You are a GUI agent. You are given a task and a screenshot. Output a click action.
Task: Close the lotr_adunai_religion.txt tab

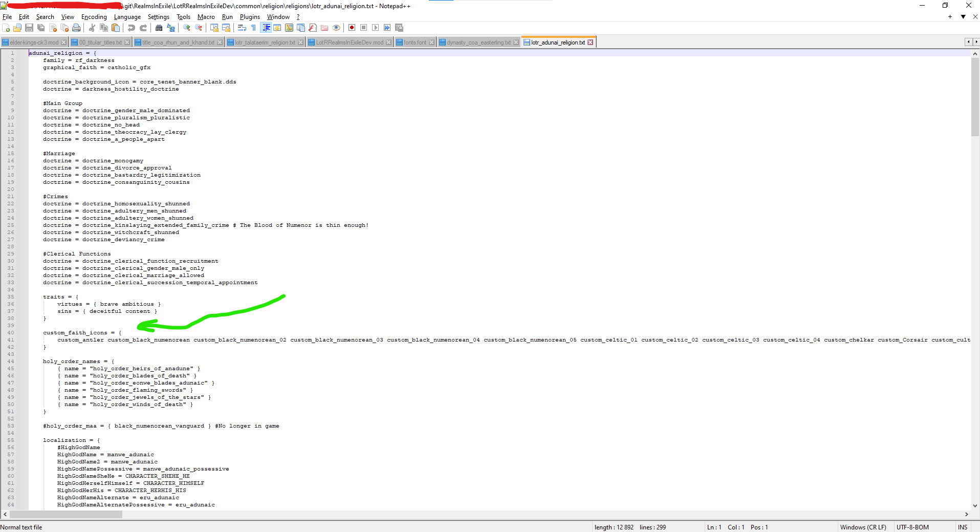(x=591, y=42)
